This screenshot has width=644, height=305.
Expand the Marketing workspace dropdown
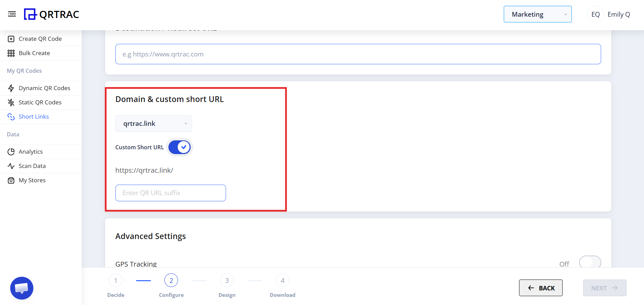pyautogui.click(x=537, y=14)
